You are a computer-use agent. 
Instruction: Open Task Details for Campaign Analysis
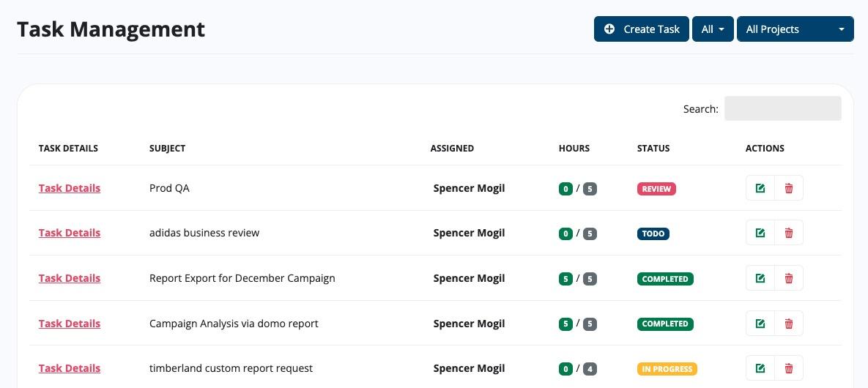[x=69, y=324]
